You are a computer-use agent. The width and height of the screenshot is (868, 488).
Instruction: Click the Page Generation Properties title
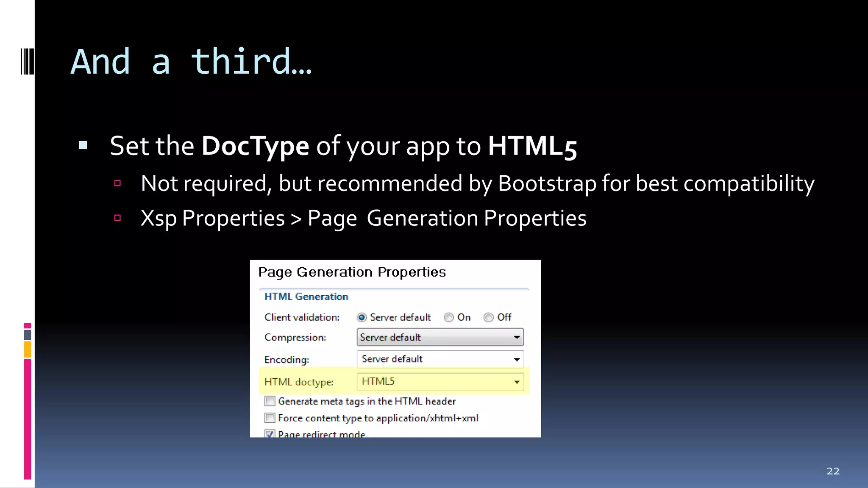click(x=352, y=272)
